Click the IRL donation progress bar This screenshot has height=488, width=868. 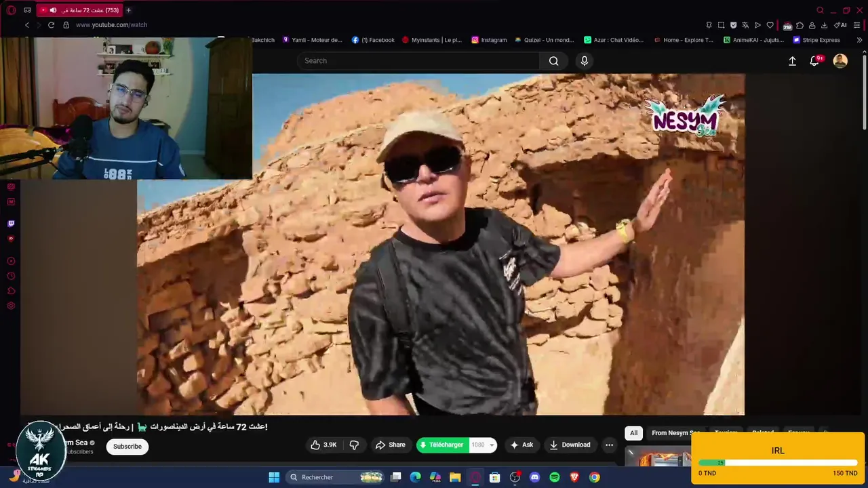778,463
